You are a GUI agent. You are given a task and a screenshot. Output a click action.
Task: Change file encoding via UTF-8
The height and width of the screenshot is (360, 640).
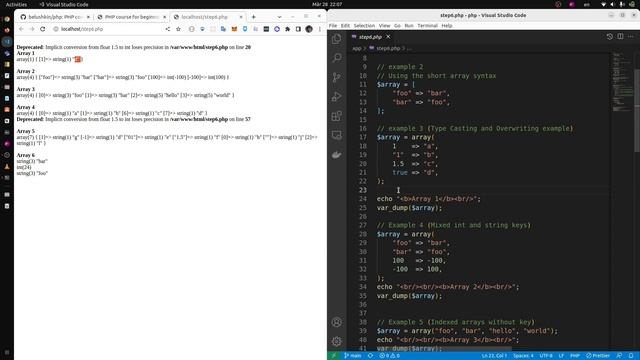pos(546,356)
